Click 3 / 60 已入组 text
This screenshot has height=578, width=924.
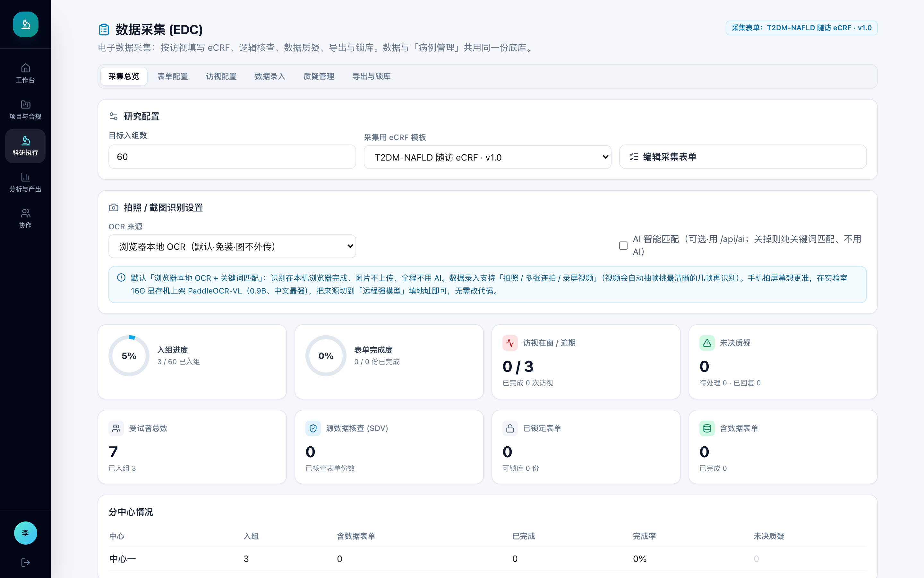tap(179, 362)
